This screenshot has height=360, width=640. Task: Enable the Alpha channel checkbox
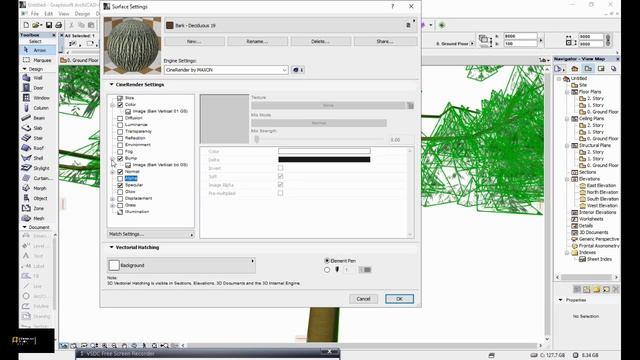120,179
